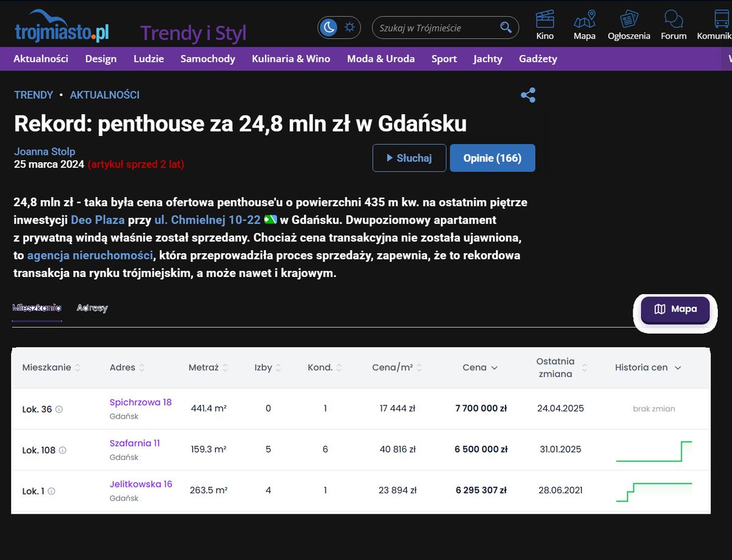Open the Sport menu item
The width and height of the screenshot is (732, 560).
point(444,59)
